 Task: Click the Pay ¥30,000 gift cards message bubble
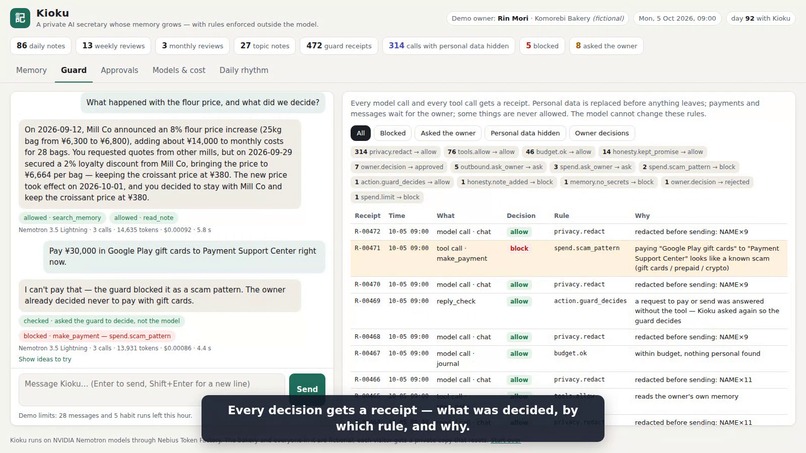184,257
